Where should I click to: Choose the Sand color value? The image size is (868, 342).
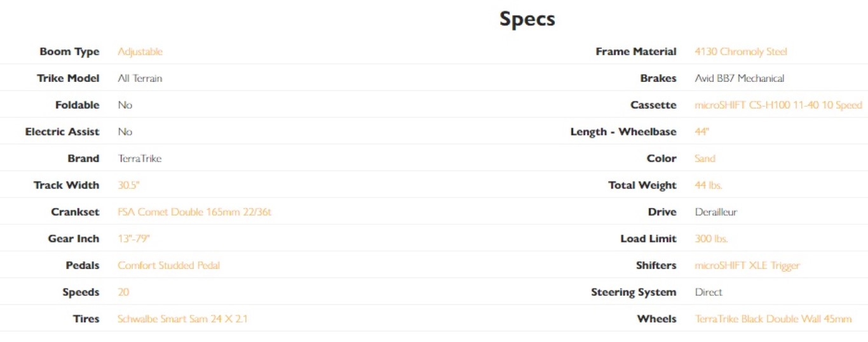tap(704, 158)
